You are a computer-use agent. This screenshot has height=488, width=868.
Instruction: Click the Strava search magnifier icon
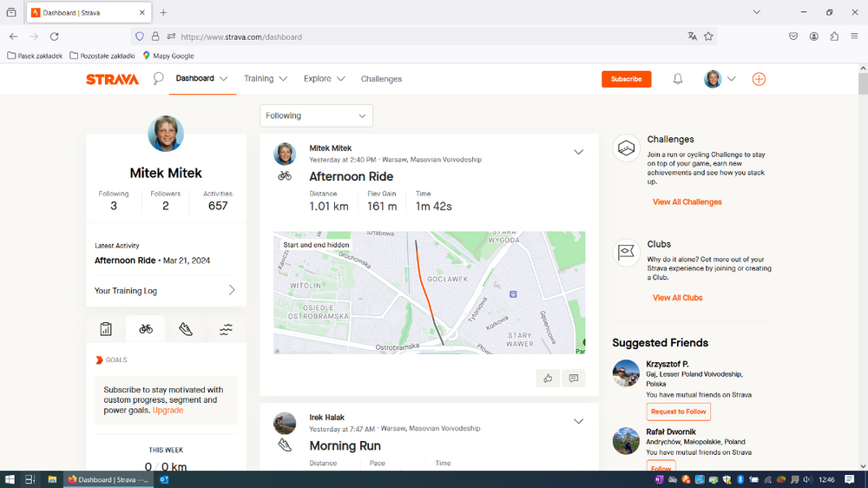pos(158,79)
